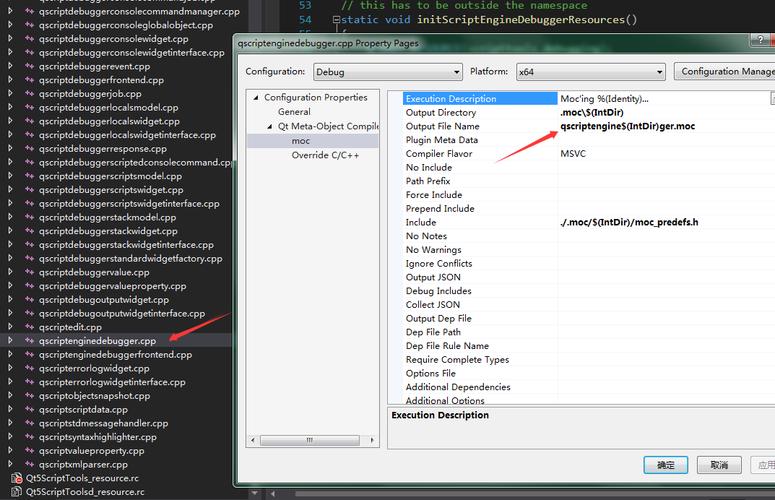The width and height of the screenshot is (775, 500).
Task: Collapse the Qt Meta-Object Compiler node
Action: point(269,127)
